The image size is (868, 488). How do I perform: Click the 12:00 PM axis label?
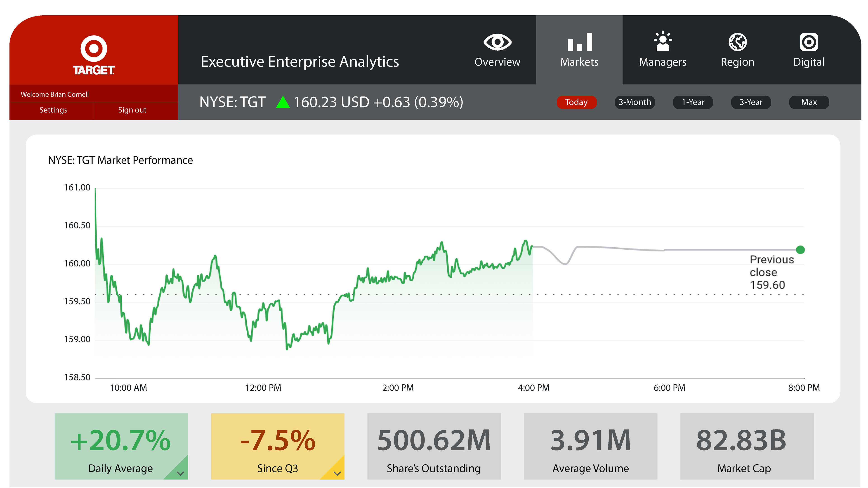click(x=263, y=388)
